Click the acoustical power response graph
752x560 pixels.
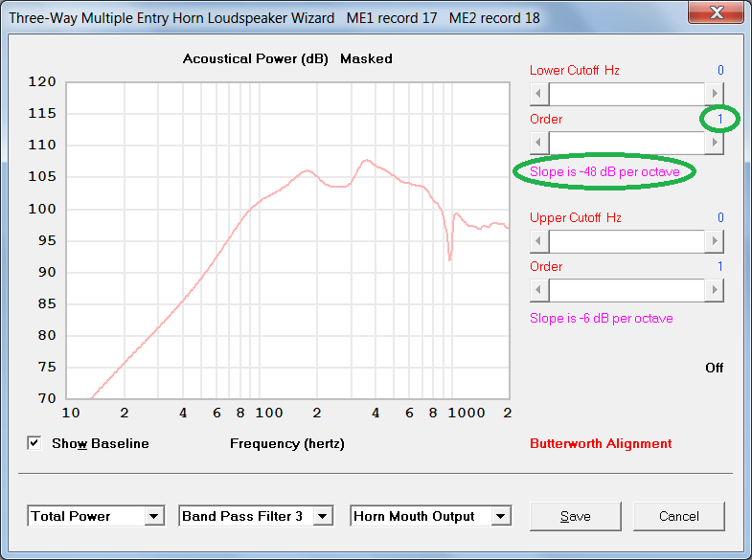287,240
